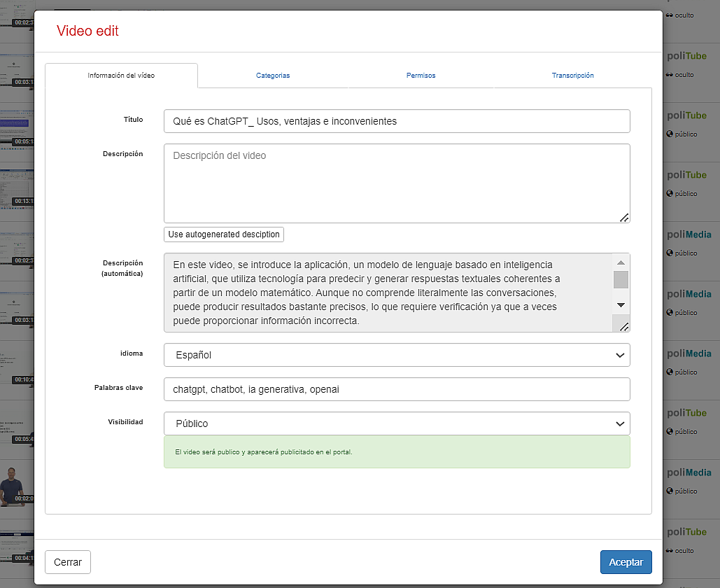Click the automatic description scrollbar thumb
This screenshot has width=720, height=588.
tap(621, 280)
